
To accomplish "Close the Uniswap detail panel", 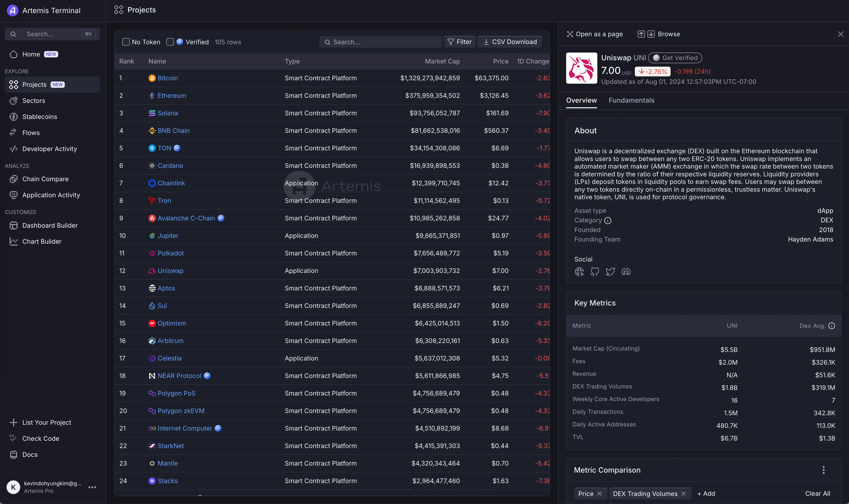I will 840,34.
